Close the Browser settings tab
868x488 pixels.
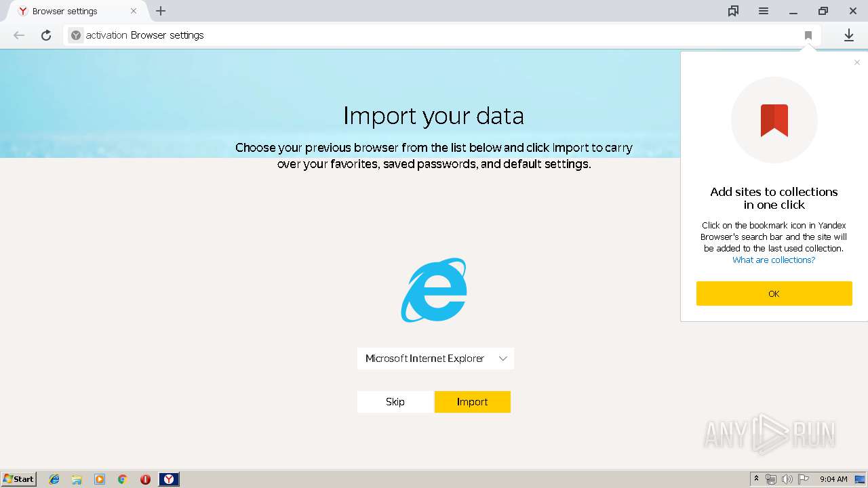[134, 11]
